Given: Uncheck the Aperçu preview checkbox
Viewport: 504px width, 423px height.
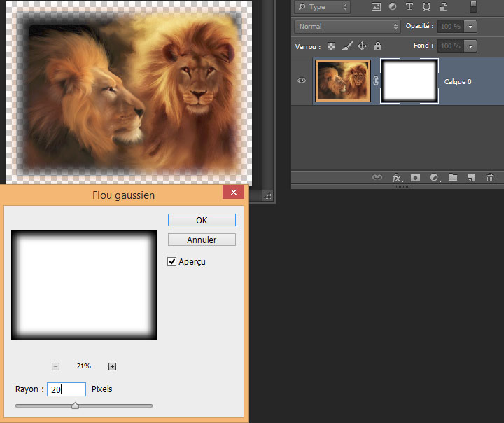Looking at the screenshot, I should pos(172,261).
